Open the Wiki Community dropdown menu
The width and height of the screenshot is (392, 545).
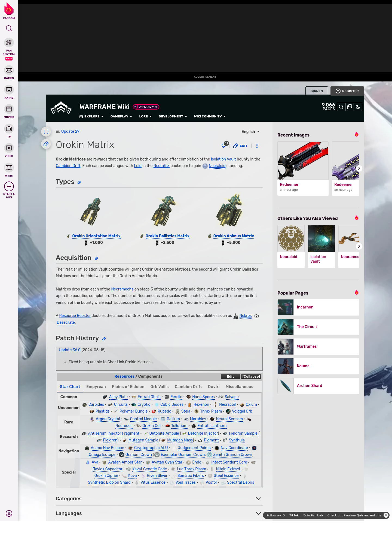pos(210,116)
